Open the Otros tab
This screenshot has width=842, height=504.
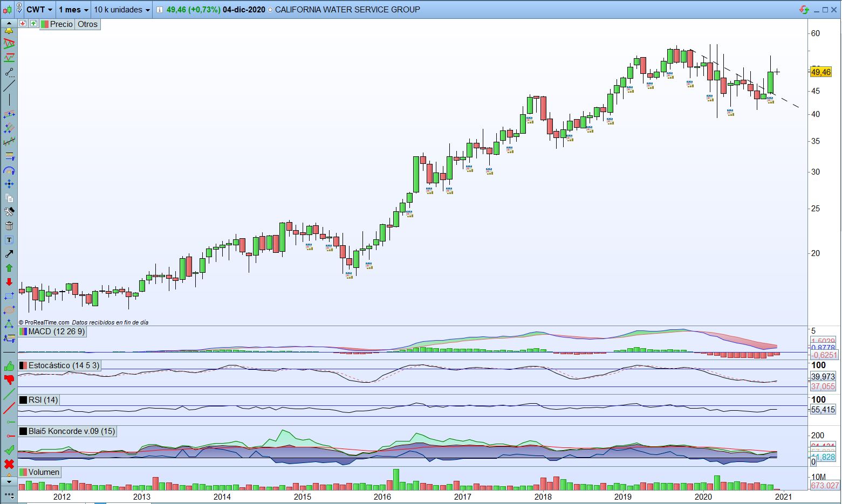point(87,24)
